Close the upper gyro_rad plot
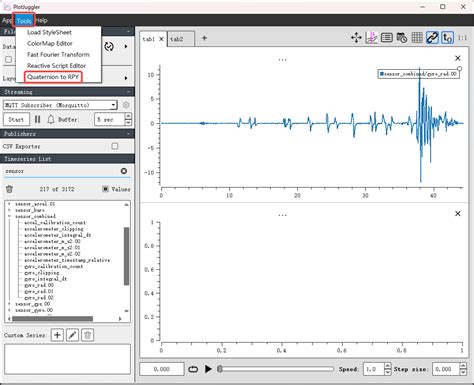The height and width of the screenshot is (385, 474). [458, 58]
